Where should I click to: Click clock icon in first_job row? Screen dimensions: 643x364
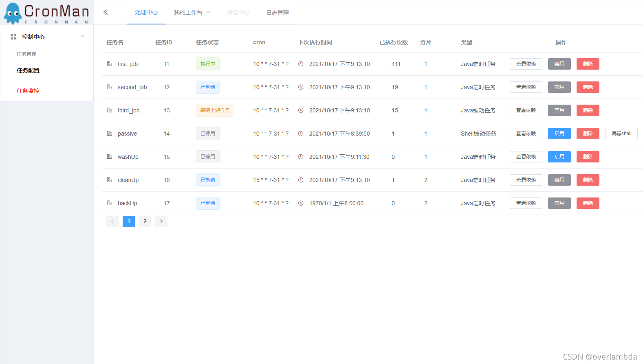301,64
